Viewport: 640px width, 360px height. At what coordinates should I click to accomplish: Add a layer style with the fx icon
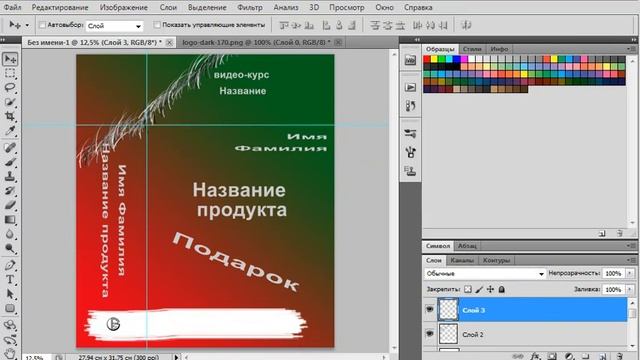pyautogui.click(x=536, y=356)
